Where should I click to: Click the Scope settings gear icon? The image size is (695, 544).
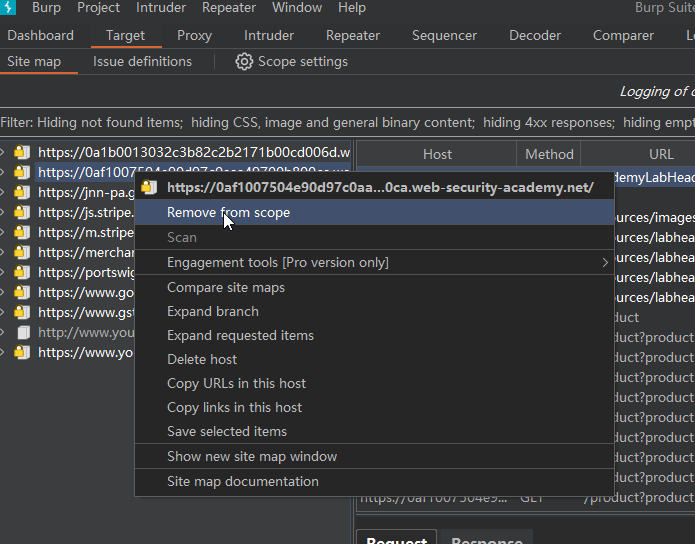[x=244, y=62]
